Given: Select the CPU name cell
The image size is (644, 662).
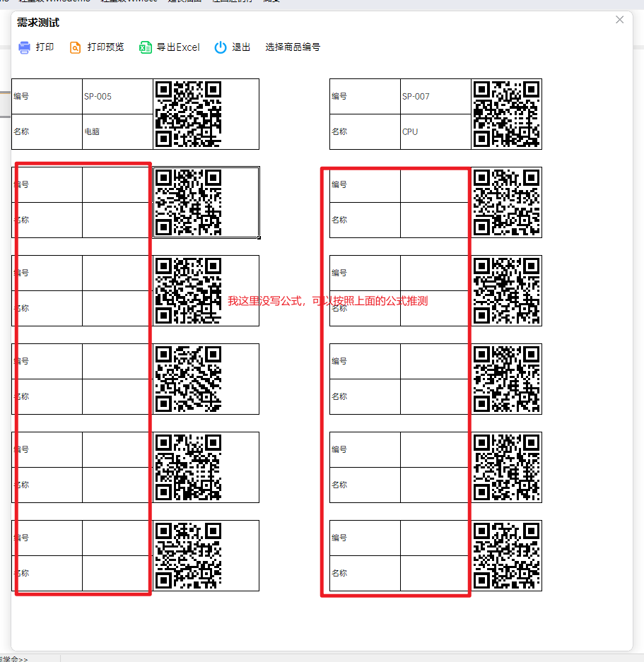Looking at the screenshot, I should point(435,131).
